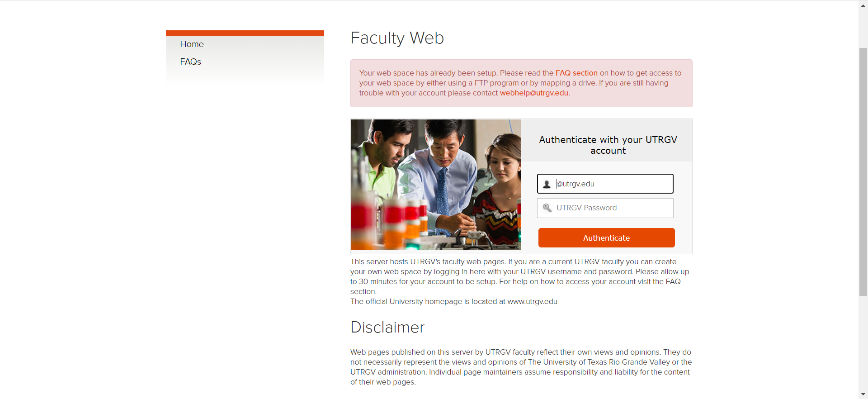Viewport: 868px width, 399px height.
Task: Go to the FAQs menu item
Action: point(190,62)
